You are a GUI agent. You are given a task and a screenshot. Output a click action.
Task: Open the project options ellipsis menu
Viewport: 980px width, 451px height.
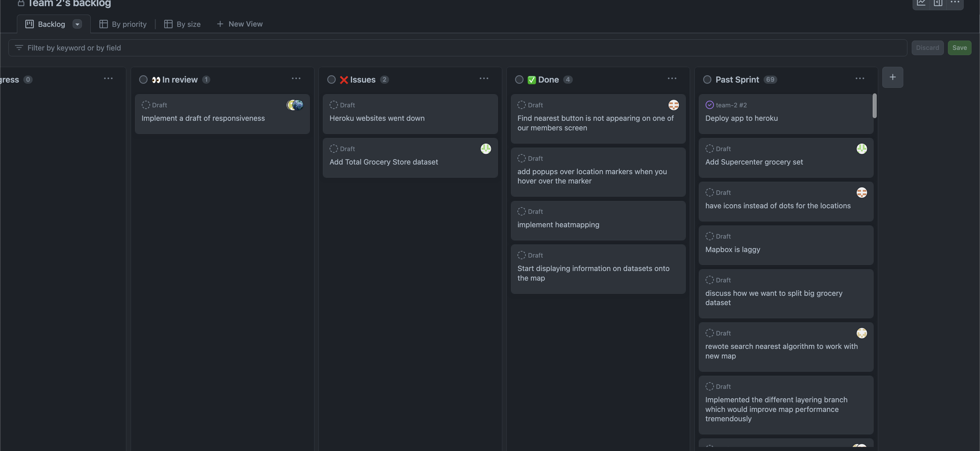coord(955,3)
